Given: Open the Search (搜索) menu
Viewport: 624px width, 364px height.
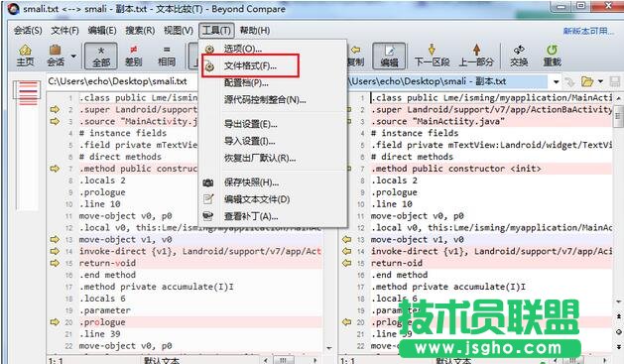Looking at the screenshot, I should (x=140, y=30).
